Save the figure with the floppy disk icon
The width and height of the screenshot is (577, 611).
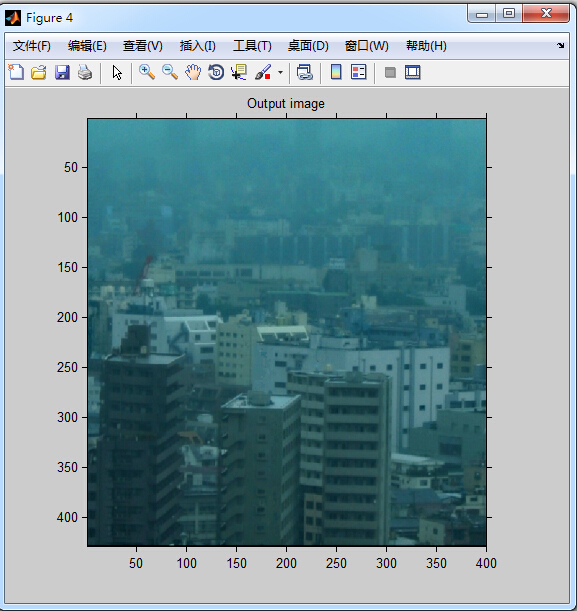[x=62, y=72]
